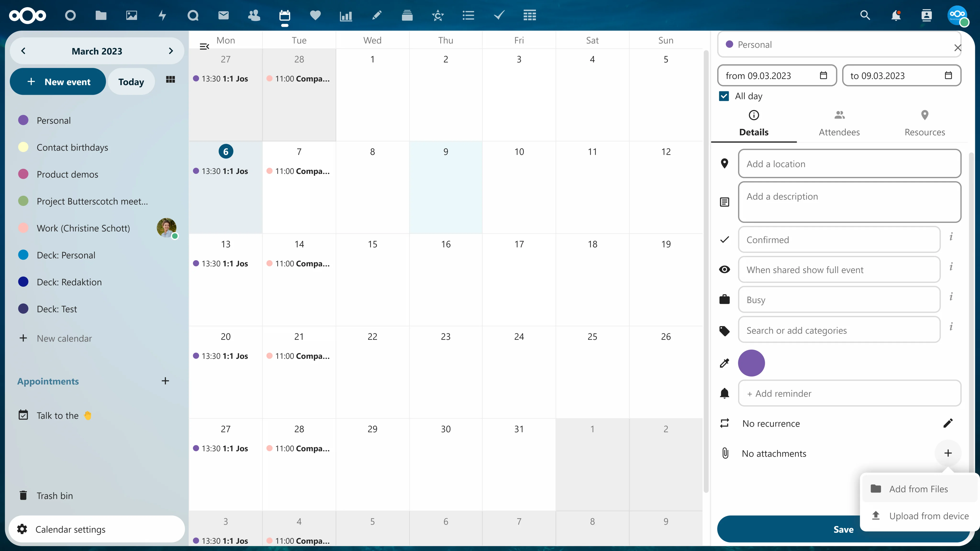The image size is (980, 551).
Task: Toggle Product demos calendar visibility
Action: [x=23, y=174]
